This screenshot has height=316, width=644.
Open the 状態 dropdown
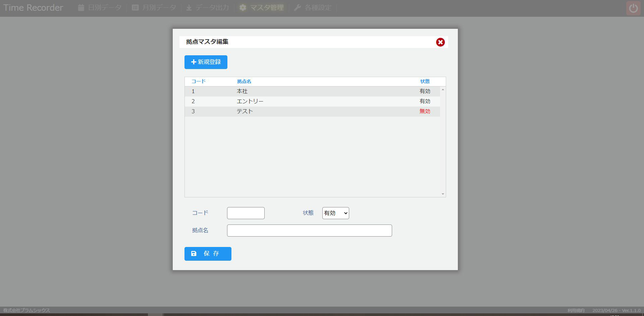point(335,213)
